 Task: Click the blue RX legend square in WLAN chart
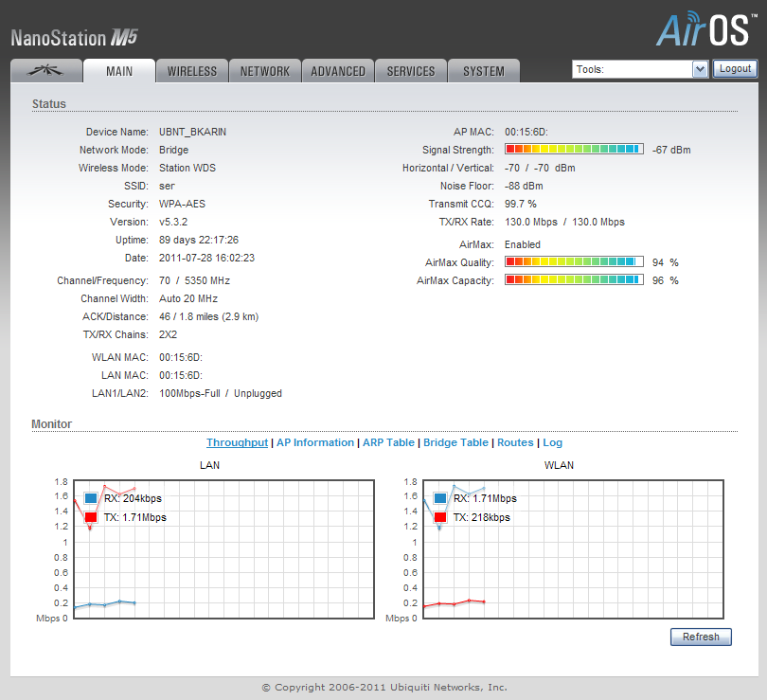440,498
